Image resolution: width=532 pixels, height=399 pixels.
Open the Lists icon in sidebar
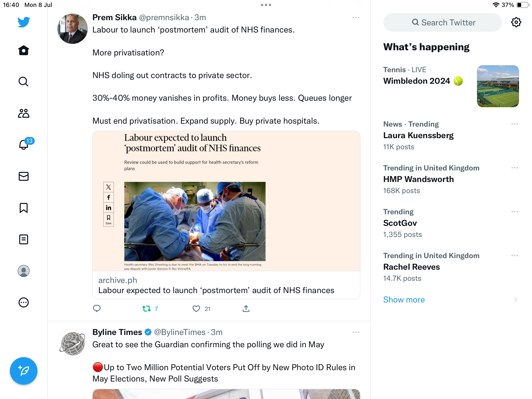tap(24, 239)
